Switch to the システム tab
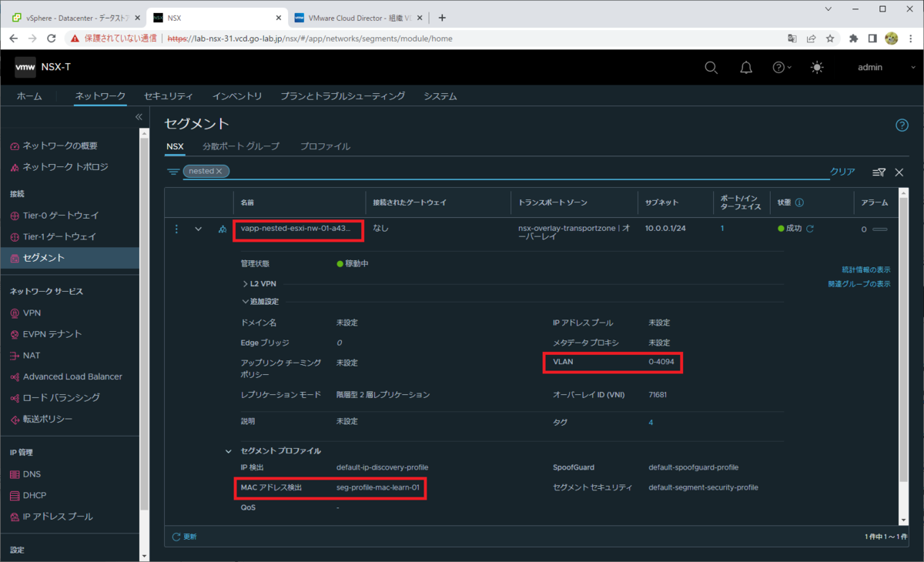 [440, 96]
